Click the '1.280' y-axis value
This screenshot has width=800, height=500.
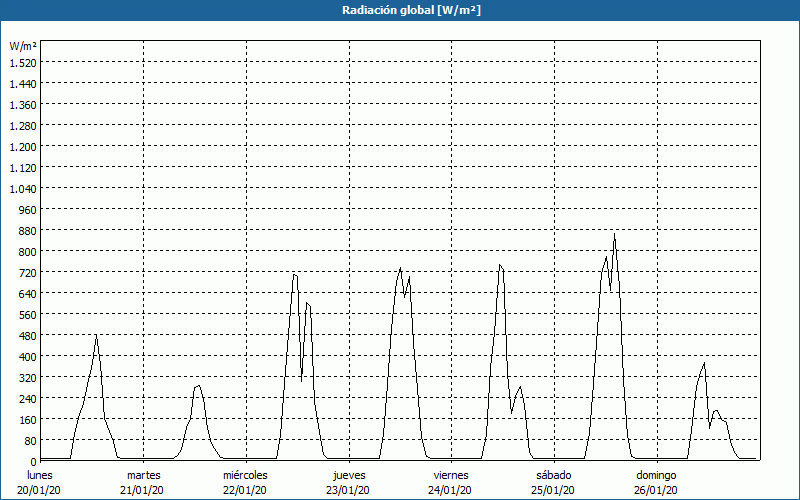(23, 126)
